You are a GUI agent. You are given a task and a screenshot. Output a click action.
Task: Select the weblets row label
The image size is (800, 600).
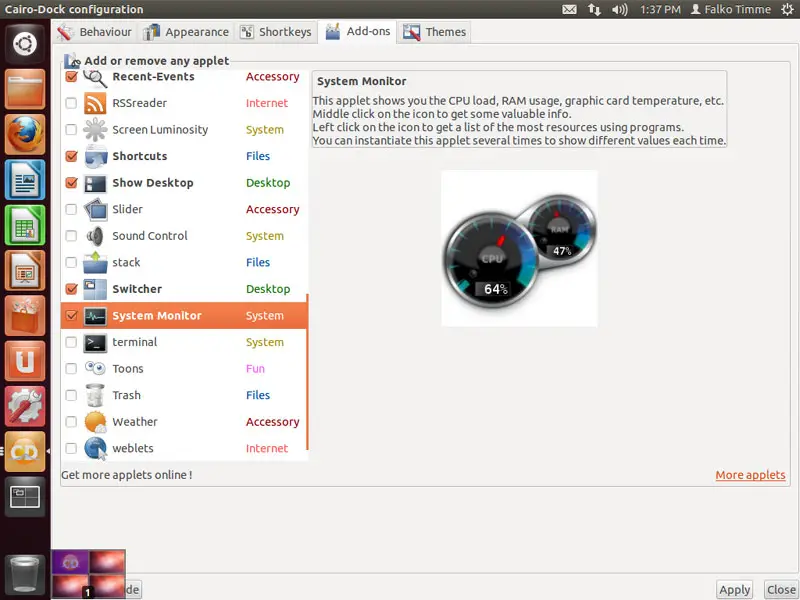pyautogui.click(x=133, y=448)
